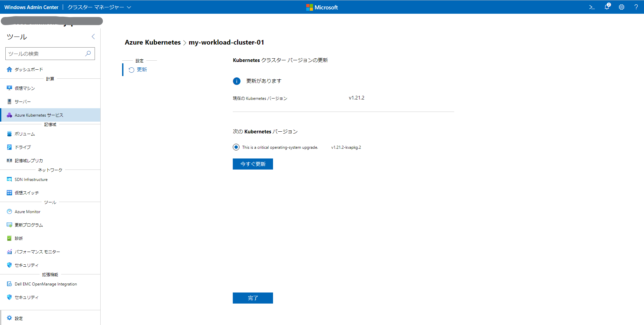Click the critical operating-system upgrade text
This screenshot has width=644, height=325.
[x=280, y=147]
